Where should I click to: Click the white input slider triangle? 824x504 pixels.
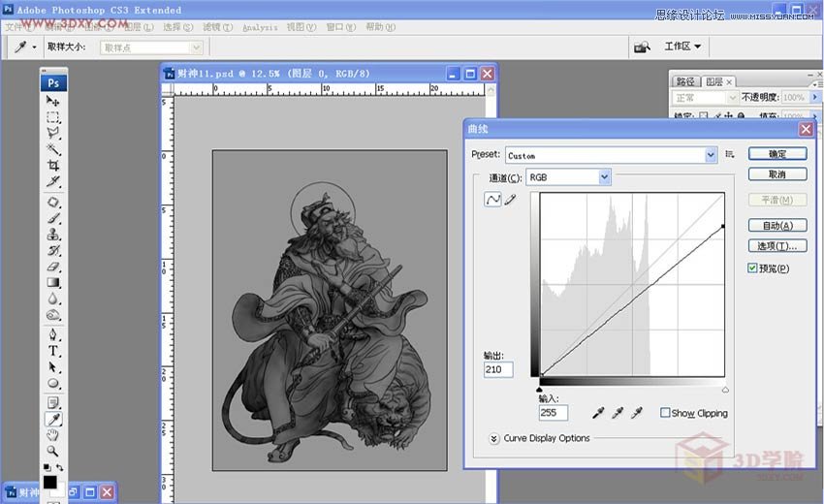click(x=725, y=390)
